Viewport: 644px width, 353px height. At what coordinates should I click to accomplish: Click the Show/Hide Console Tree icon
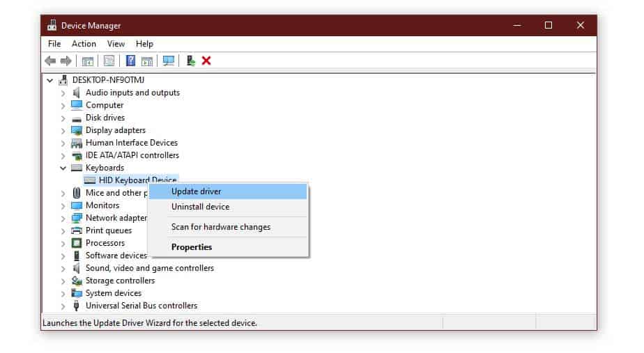pos(88,61)
